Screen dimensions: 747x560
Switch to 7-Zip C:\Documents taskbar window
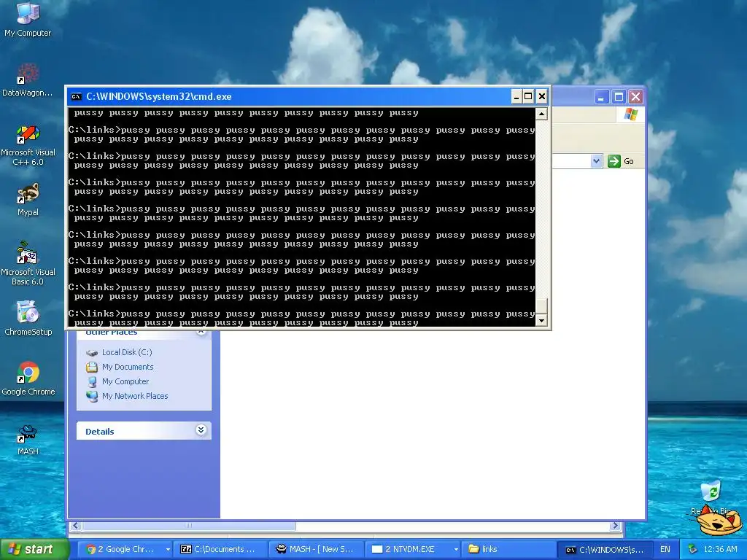tap(220, 549)
